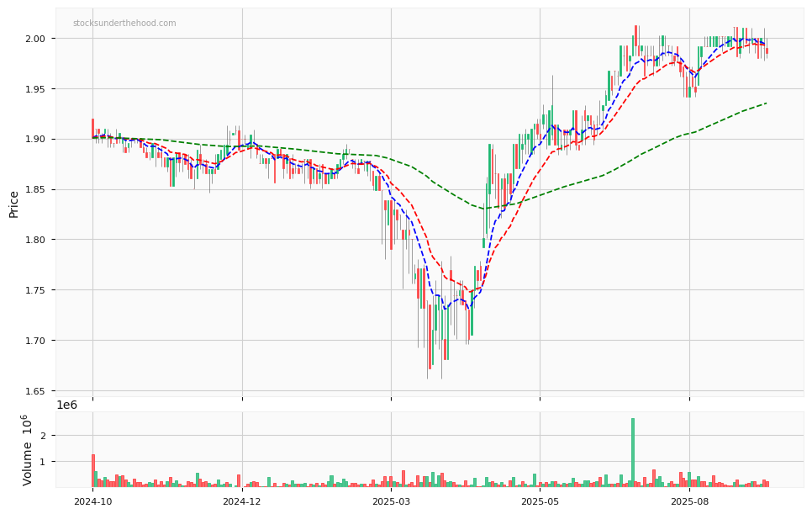Image resolution: width=812 pixels, height=514 pixels.
Task: Click the 2025-05 date label
Action: [540, 501]
